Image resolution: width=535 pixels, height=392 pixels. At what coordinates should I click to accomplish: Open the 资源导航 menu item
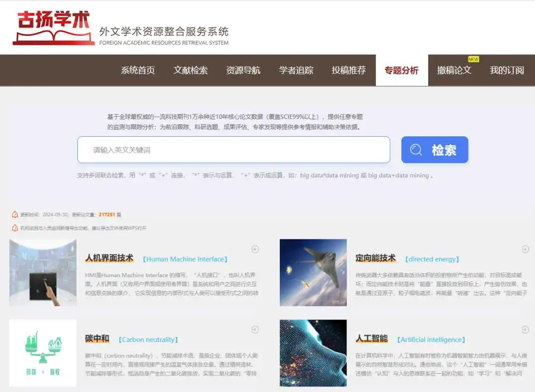pos(243,70)
